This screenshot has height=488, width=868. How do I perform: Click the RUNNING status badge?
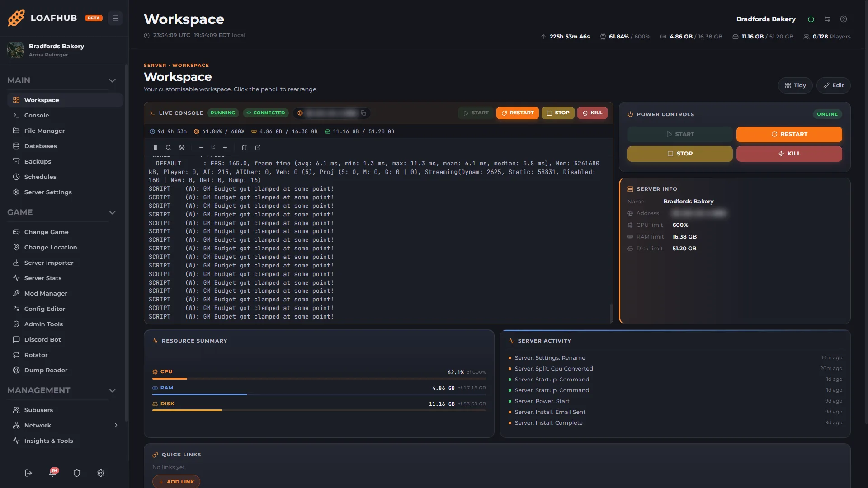point(223,113)
